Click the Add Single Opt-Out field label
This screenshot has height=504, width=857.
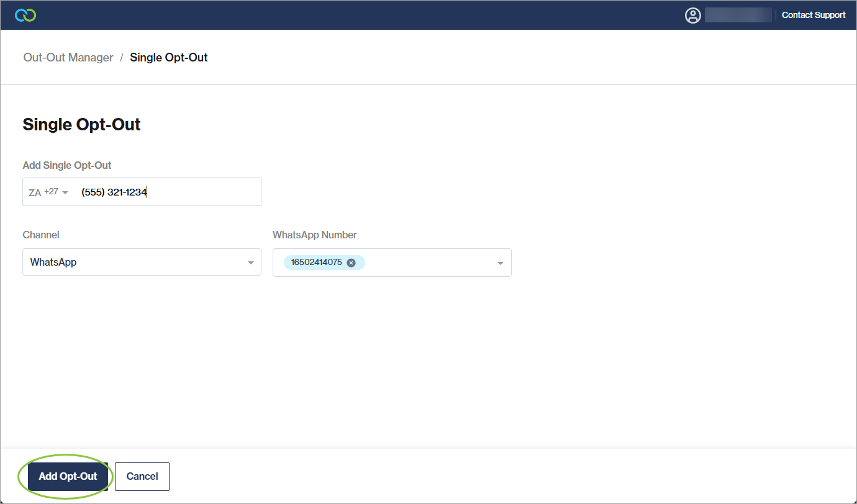[67, 165]
